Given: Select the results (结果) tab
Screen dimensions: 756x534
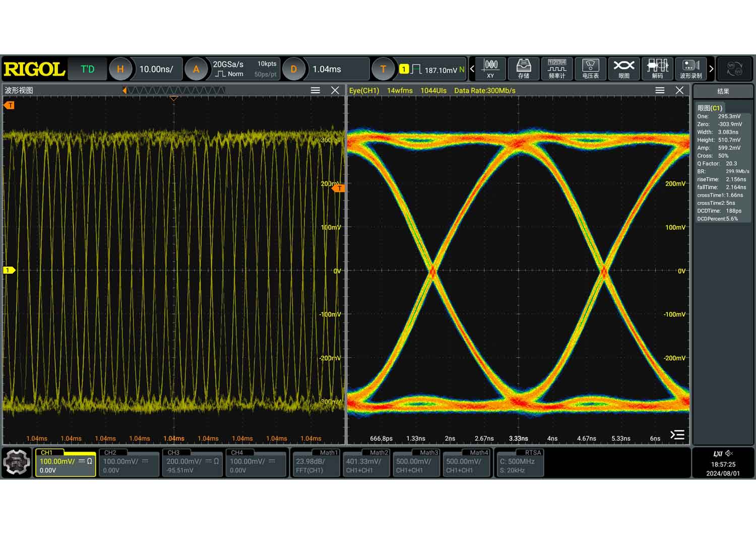Looking at the screenshot, I should click(x=723, y=91).
